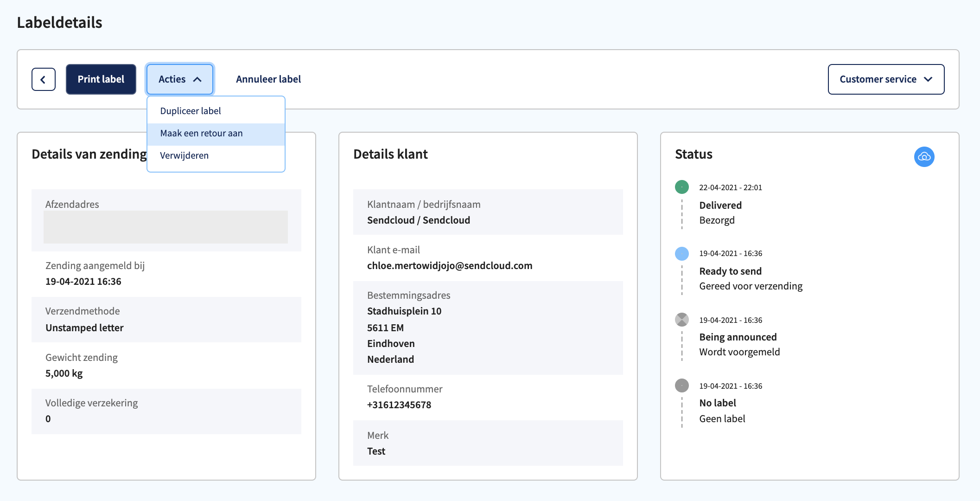Click the Ready to send status text

731,271
